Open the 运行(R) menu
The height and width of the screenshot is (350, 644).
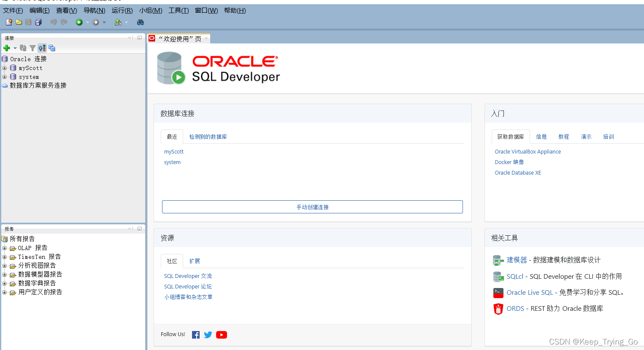tap(122, 11)
